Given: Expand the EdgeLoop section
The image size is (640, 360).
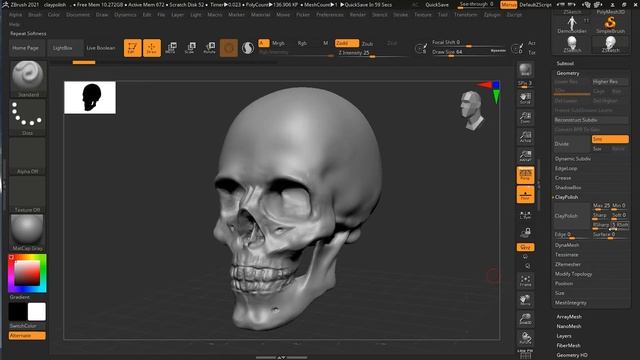Looking at the screenshot, I should click(x=566, y=168).
